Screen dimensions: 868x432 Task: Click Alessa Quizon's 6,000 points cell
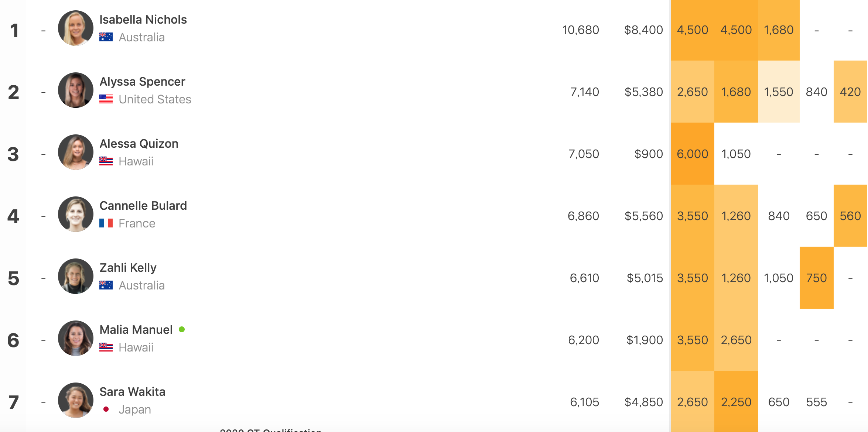[x=693, y=154]
